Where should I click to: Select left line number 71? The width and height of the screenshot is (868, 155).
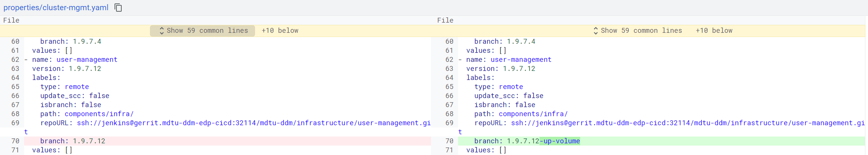15,150
